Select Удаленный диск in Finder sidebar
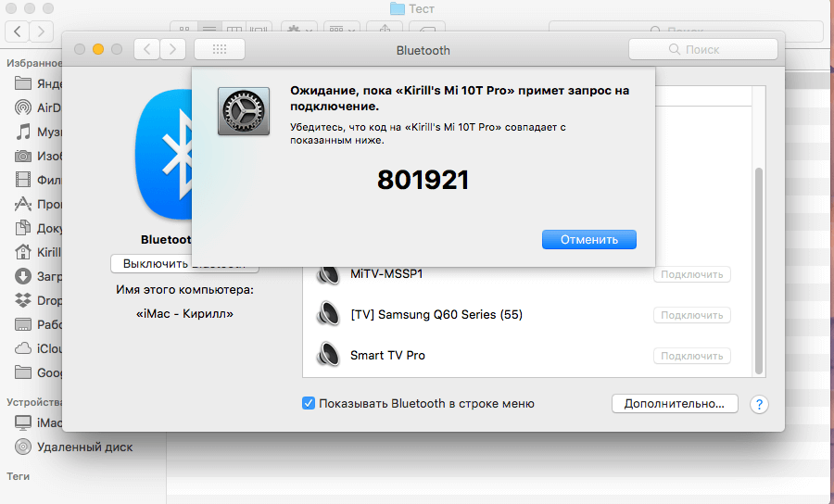834x504 pixels. tap(73, 447)
